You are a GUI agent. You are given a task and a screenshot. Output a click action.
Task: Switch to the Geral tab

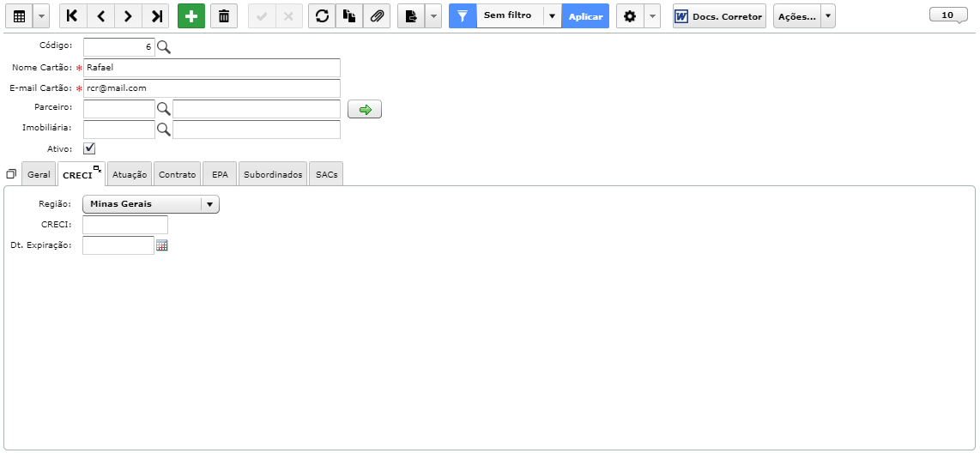39,174
